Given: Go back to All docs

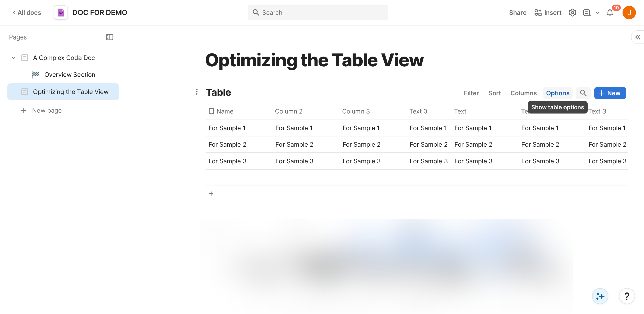Looking at the screenshot, I should [27, 13].
